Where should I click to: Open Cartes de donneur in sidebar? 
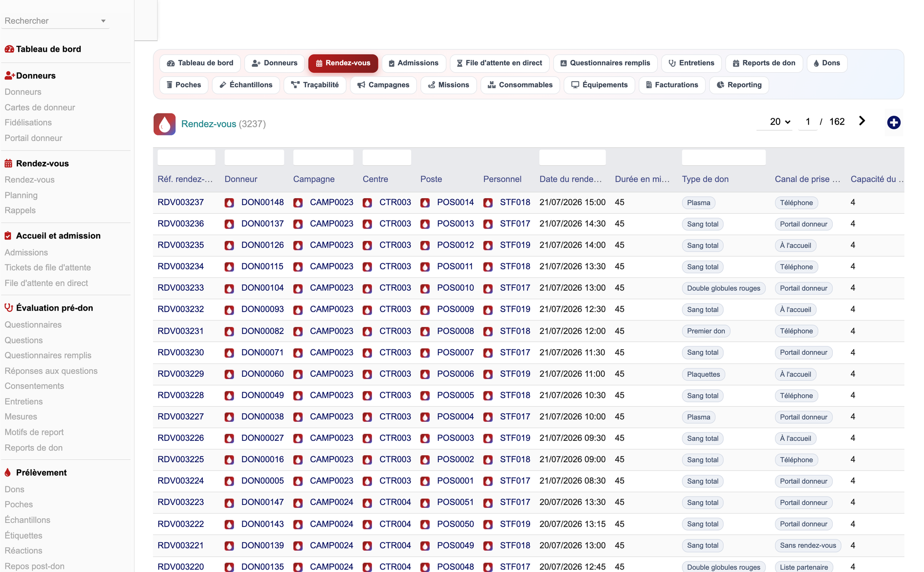pos(40,107)
